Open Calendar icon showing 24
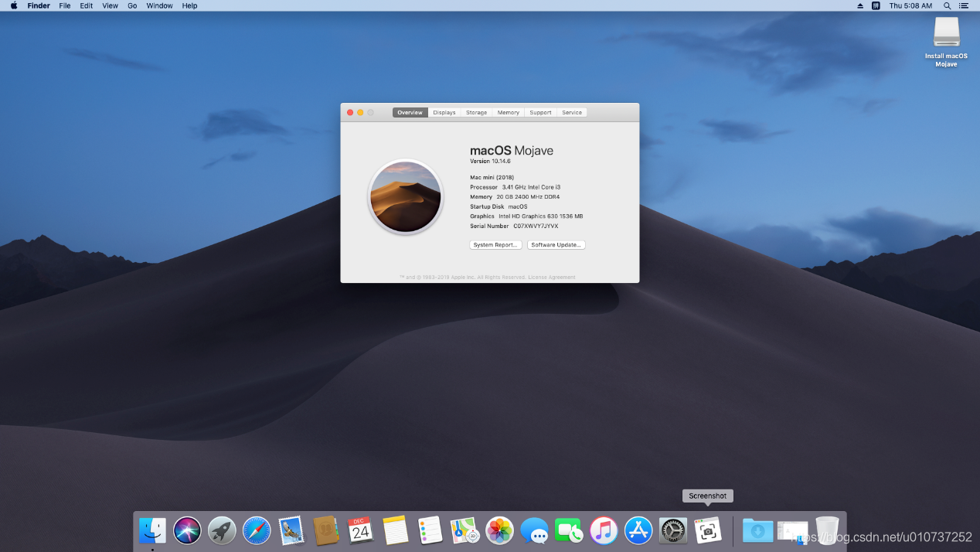 tap(361, 530)
